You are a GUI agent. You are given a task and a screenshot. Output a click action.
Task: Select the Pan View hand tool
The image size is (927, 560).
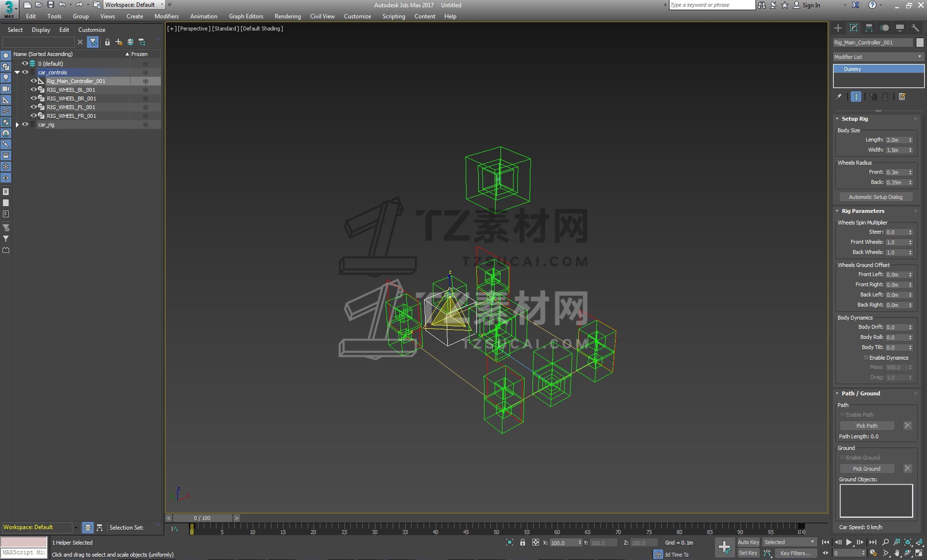click(x=897, y=553)
